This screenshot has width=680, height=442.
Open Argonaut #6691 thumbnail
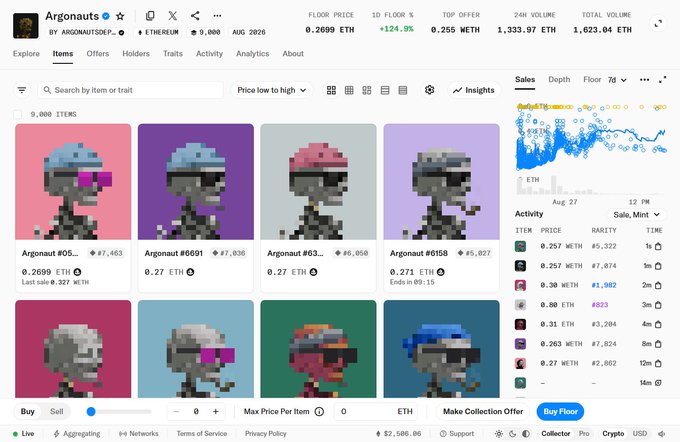click(196, 182)
